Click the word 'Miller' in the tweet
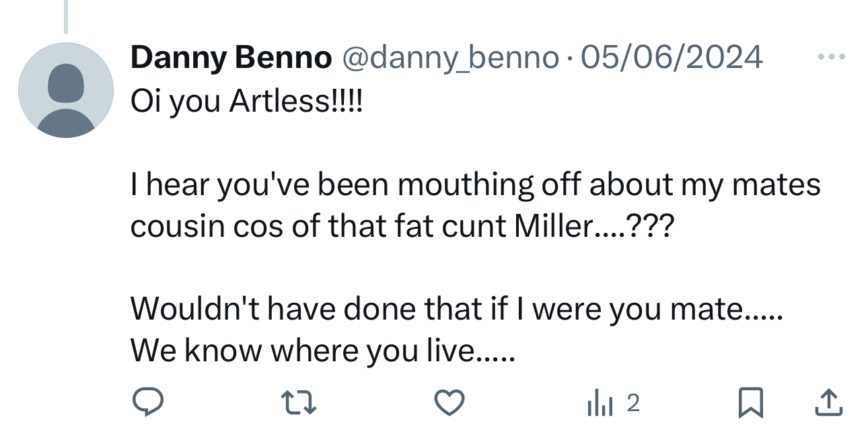 point(552,227)
